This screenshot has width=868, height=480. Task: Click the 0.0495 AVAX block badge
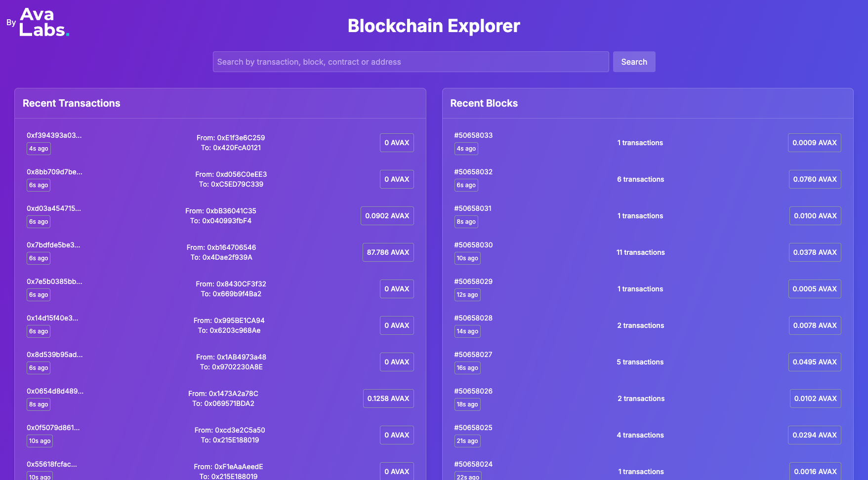click(815, 362)
